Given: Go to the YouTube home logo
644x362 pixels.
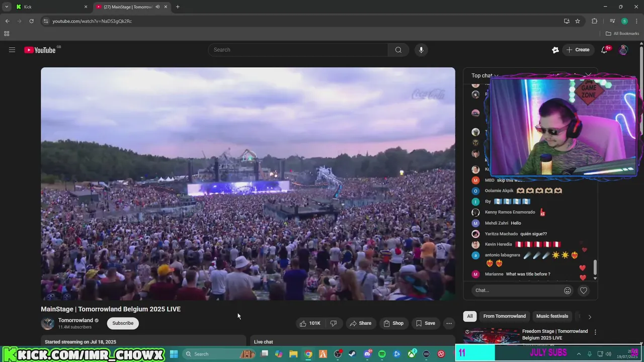Looking at the screenshot, I should pyautogui.click(x=40, y=50).
